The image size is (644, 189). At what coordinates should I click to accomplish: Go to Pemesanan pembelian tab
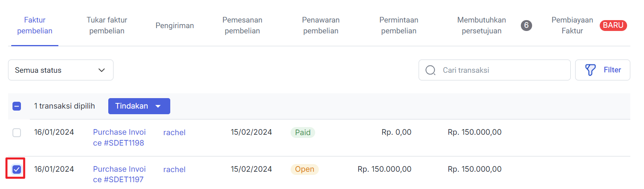coord(242,25)
